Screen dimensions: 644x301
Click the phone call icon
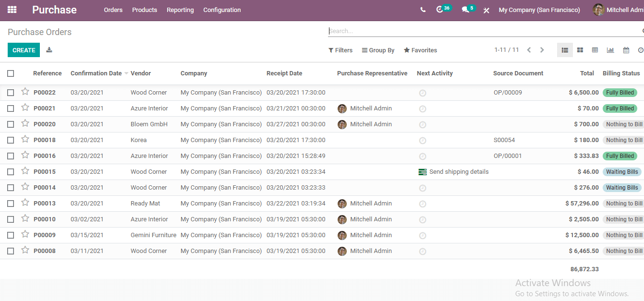coord(423,10)
